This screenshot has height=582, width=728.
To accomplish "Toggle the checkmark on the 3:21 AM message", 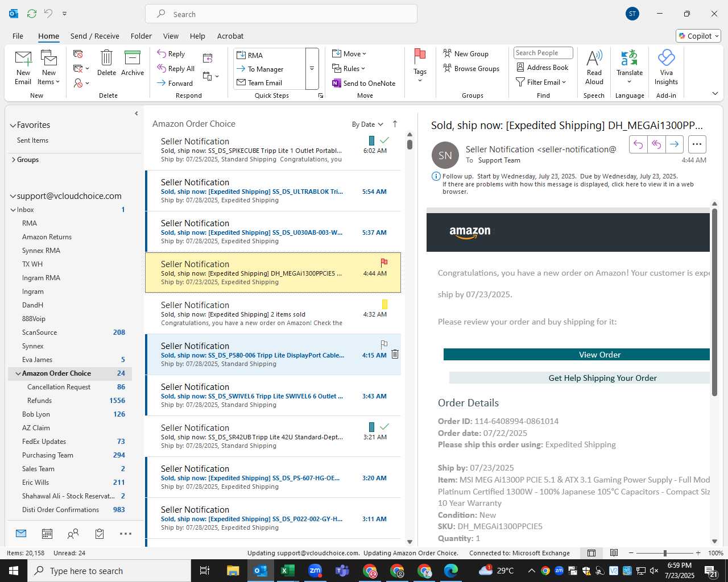I will pos(384,426).
